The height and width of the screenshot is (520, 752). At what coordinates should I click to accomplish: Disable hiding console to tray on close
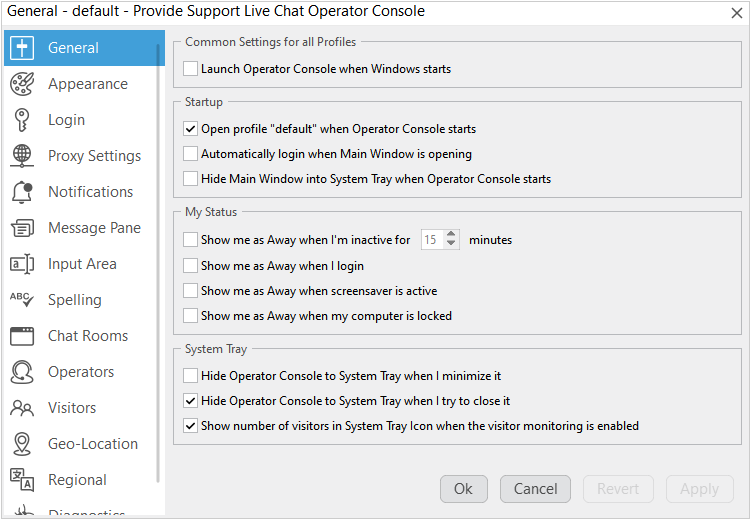[191, 401]
